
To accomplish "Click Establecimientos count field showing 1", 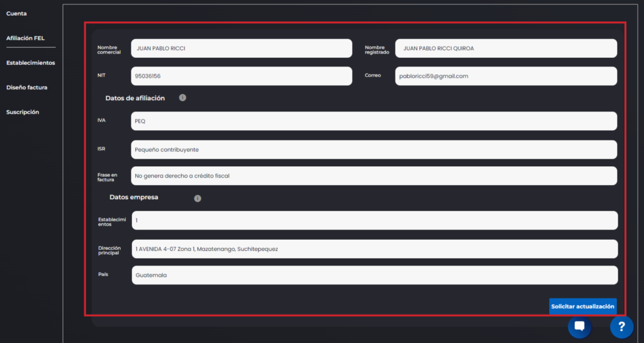I will click(x=374, y=220).
